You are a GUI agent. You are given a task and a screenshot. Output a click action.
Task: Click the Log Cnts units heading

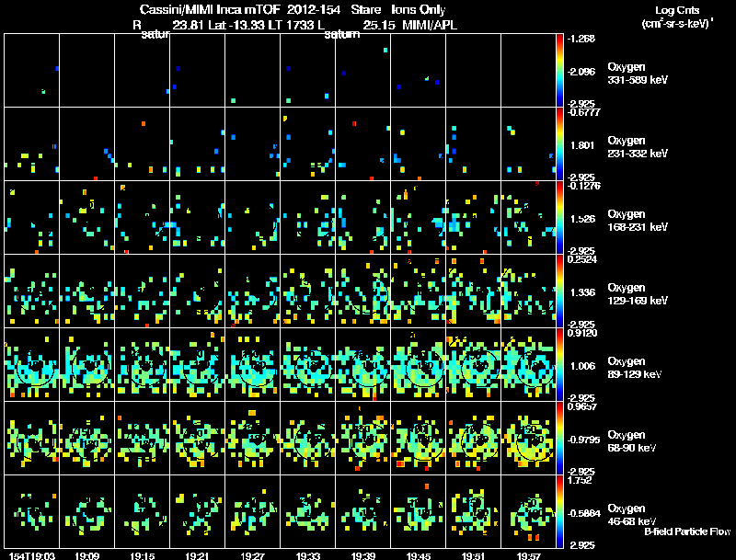[x=677, y=17]
